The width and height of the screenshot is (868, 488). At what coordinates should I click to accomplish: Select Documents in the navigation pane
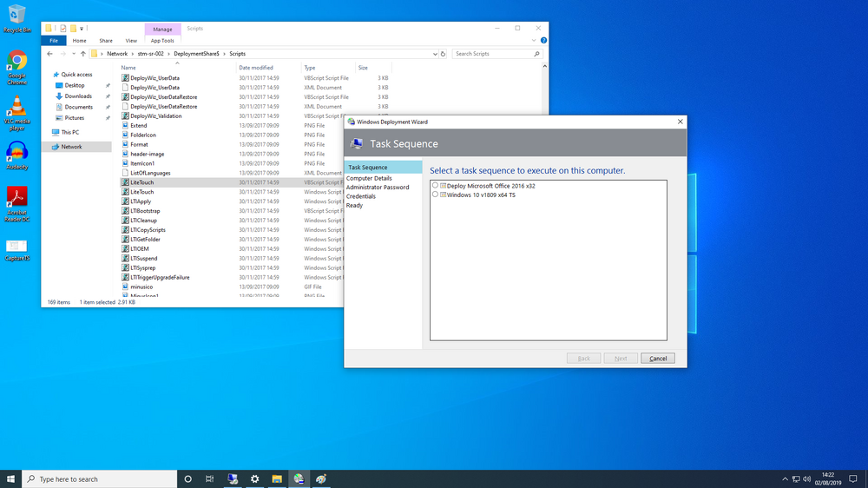[x=79, y=107]
